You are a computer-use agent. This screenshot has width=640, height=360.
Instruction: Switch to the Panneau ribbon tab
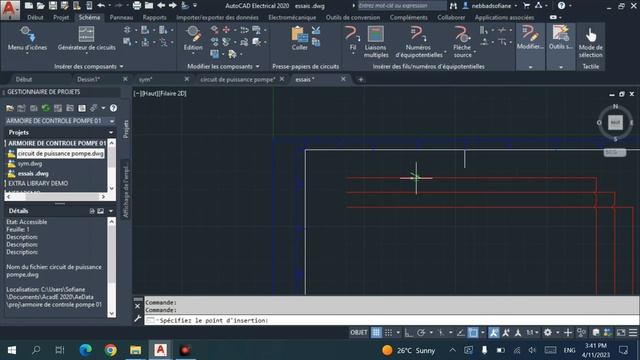121,18
